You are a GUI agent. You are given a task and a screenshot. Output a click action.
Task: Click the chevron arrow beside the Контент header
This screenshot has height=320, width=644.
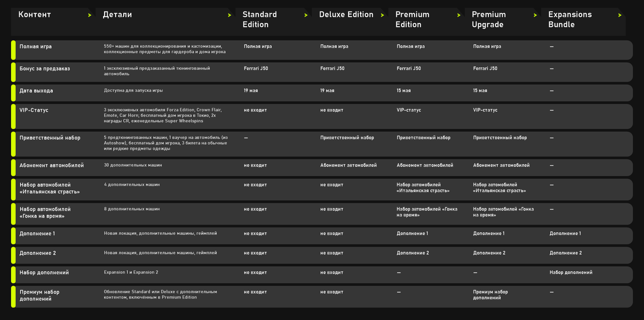(x=90, y=15)
